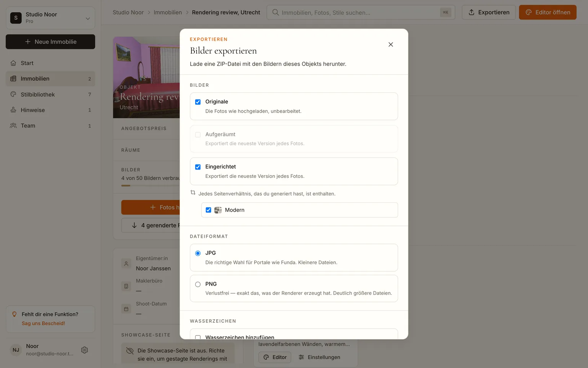Open settings via the gear icon
Viewport: 588px width, 368px height.
(x=85, y=350)
